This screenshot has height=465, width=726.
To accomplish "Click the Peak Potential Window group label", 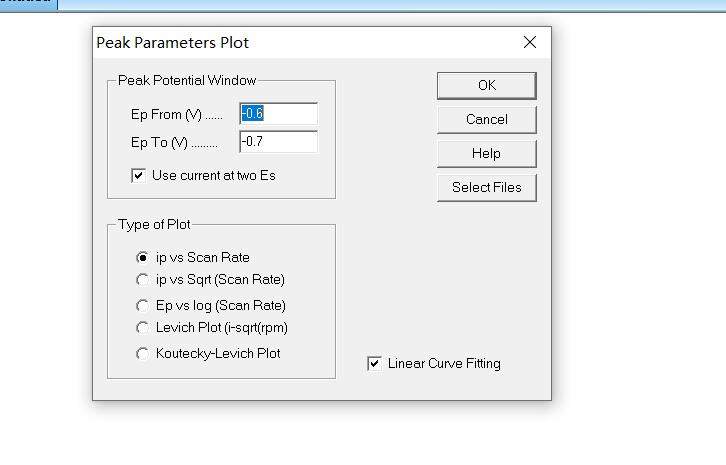I will (187, 80).
